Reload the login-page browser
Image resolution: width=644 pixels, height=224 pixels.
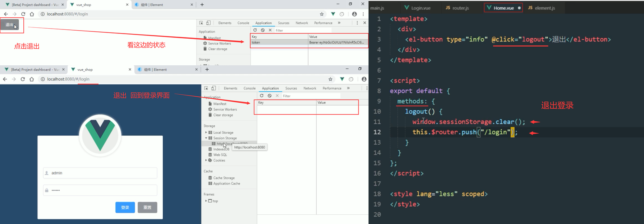pyautogui.click(x=23, y=79)
